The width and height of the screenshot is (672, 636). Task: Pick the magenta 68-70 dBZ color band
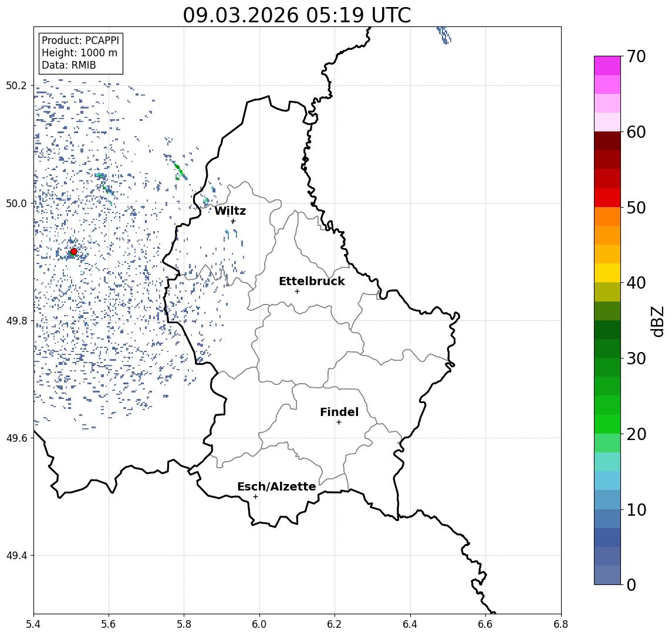[607, 66]
